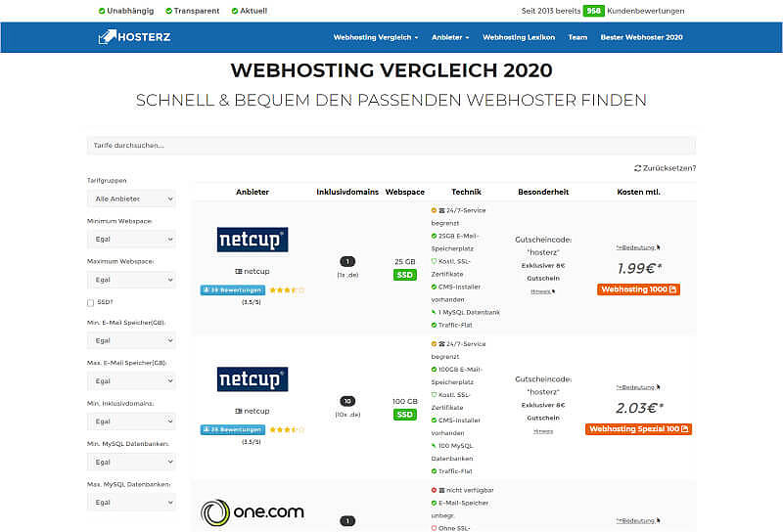Click star rating of first netcup offer
The width and height of the screenshot is (783, 532).
(x=288, y=290)
